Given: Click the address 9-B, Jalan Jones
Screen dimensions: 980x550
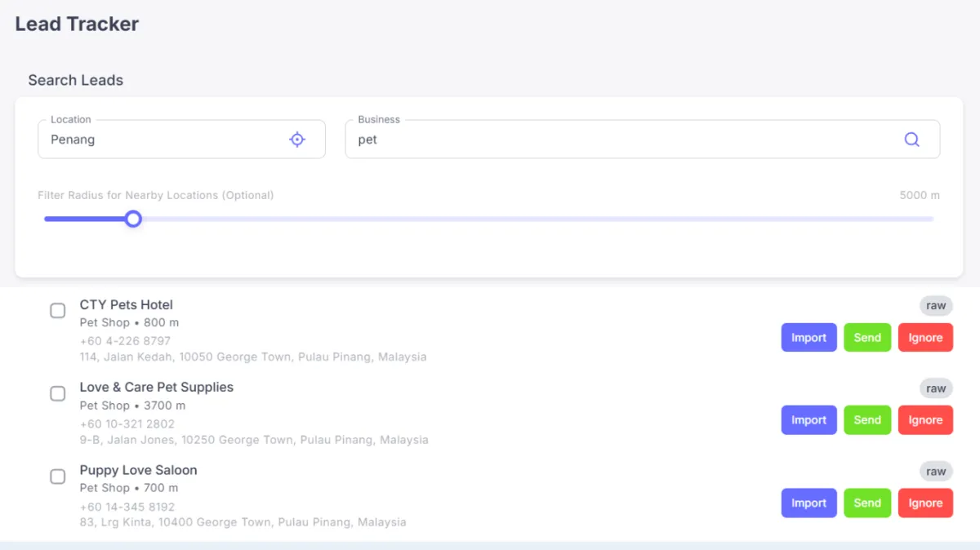Looking at the screenshot, I should tap(254, 440).
